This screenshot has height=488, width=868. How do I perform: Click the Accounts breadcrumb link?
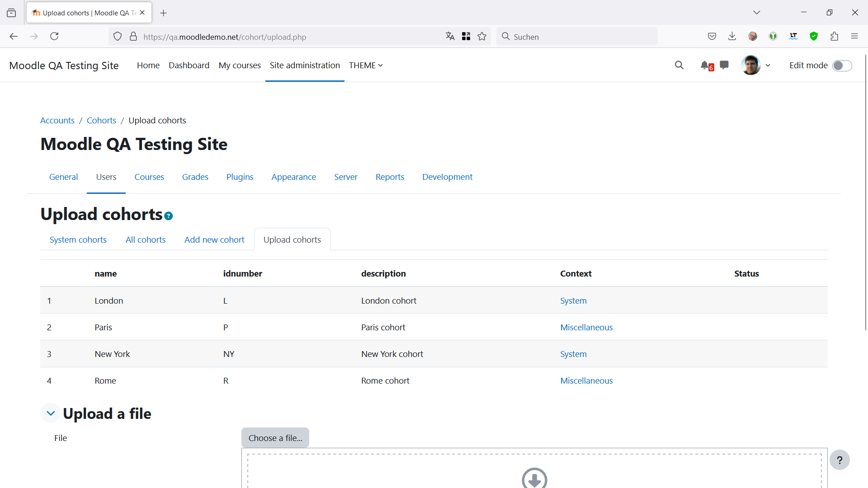[x=57, y=121]
